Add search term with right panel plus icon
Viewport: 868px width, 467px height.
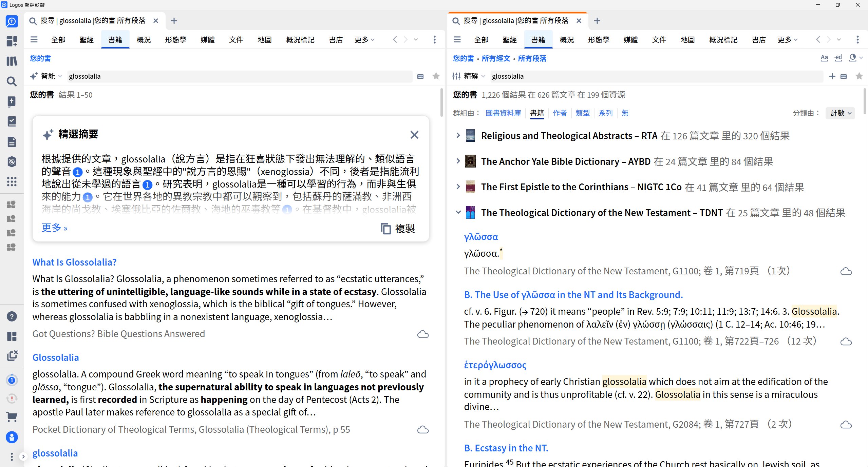point(832,77)
